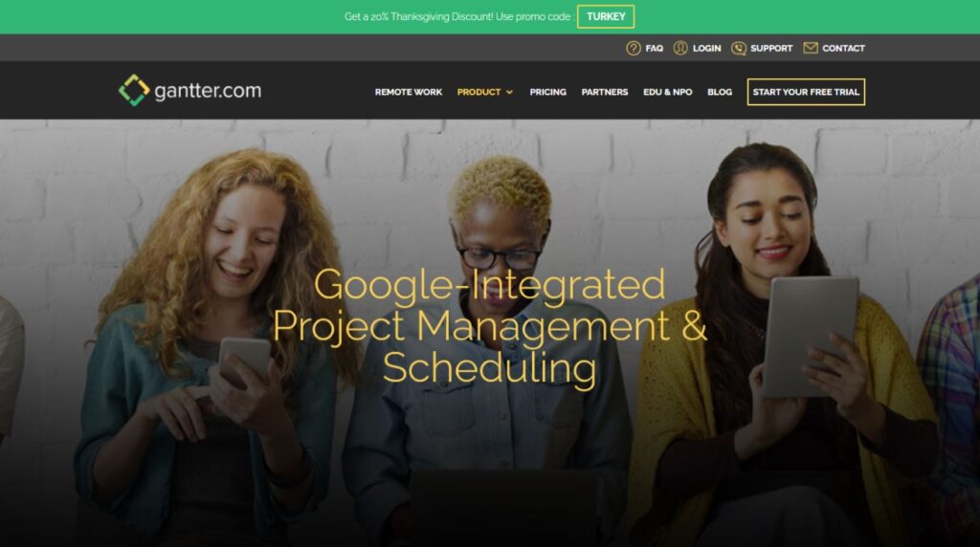Go to the Pricing page

pos(547,92)
